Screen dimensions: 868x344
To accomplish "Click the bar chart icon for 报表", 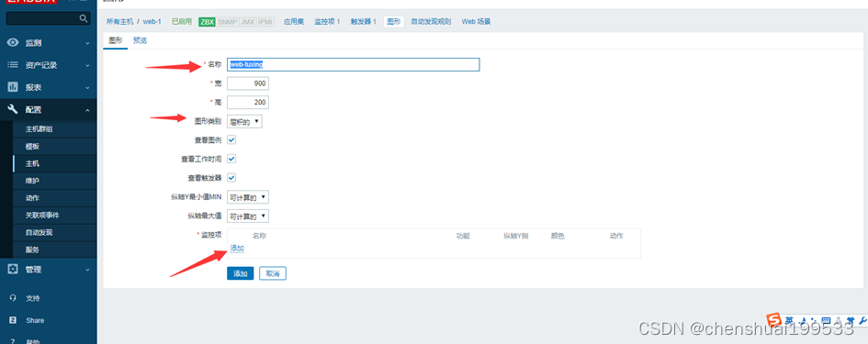I will [13, 87].
